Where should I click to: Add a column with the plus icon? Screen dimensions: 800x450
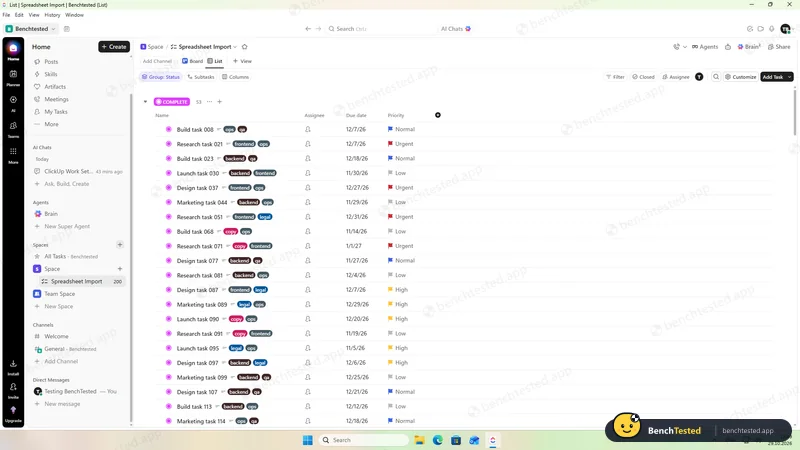[438, 115]
